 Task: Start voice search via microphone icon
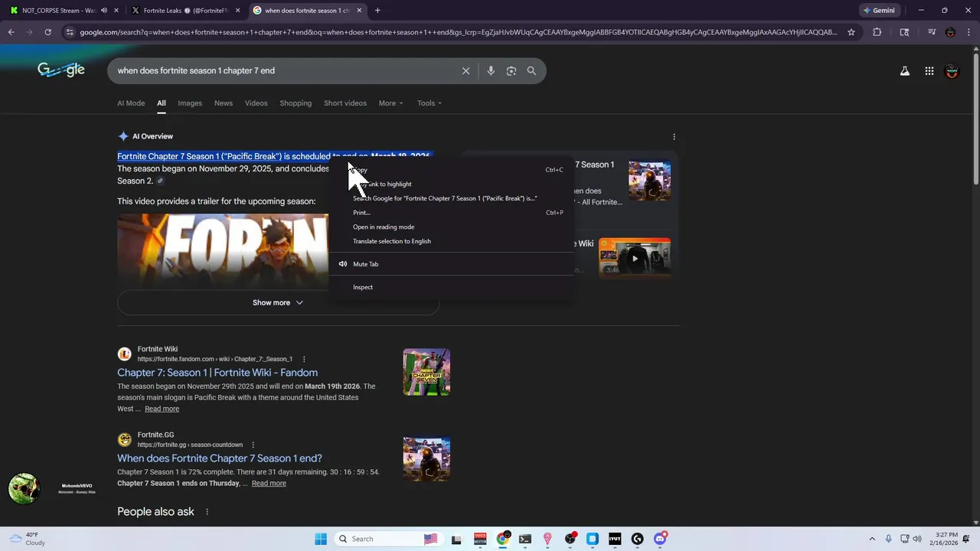[x=491, y=70]
